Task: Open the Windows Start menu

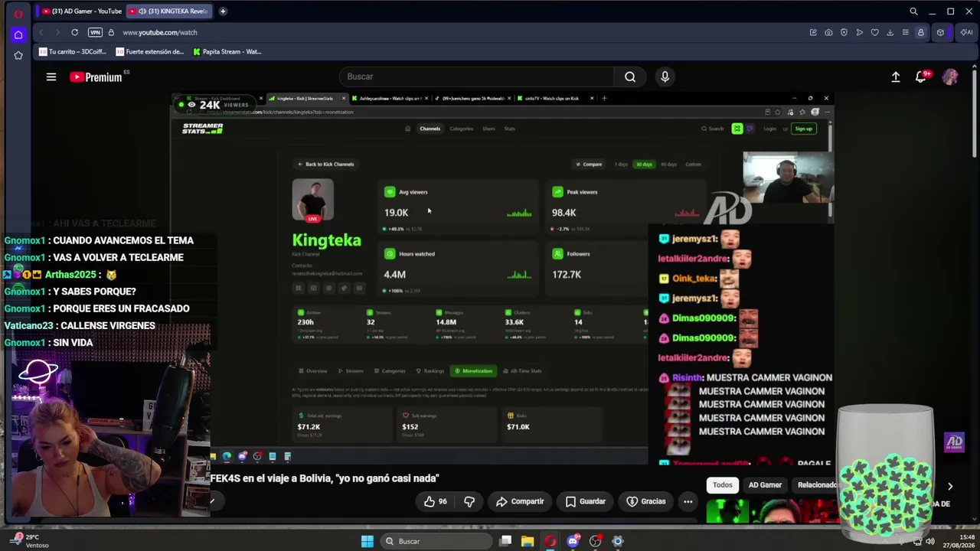Action: 367,542
